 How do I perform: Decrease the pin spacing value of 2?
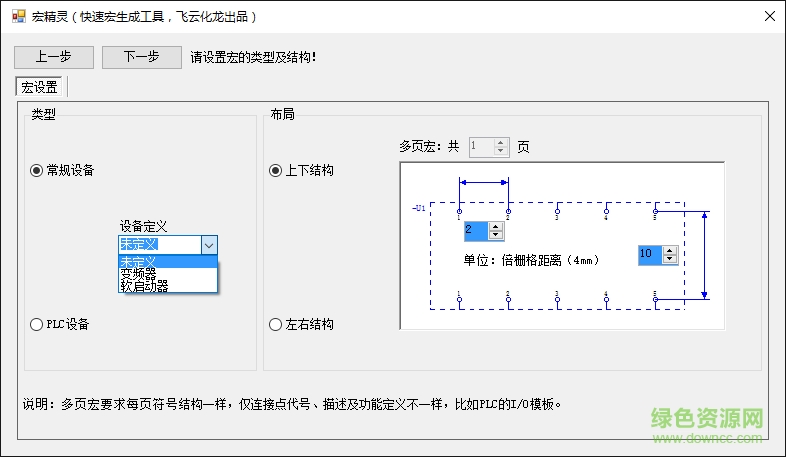(495, 236)
